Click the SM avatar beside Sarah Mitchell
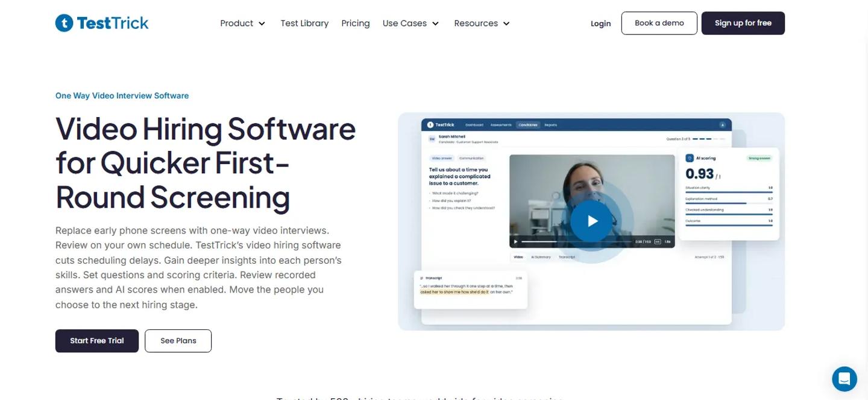Screen dimensions: 868x400 click(x=432, y=139)
